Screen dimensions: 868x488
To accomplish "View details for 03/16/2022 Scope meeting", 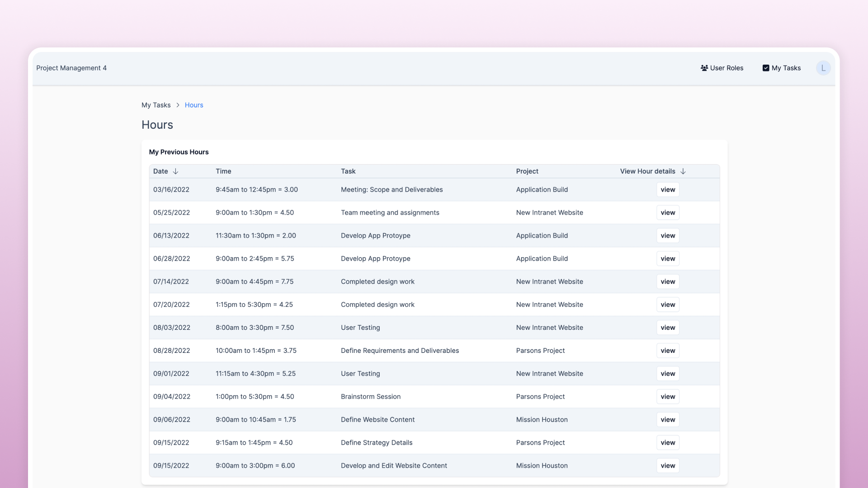I will (x=667, y=190).
